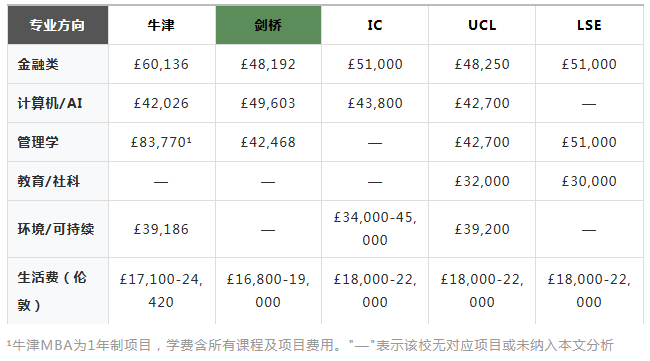Click the green 剑桥 column header
Image resolution: width=650 pixels, height=361 pixels.
tap(268, 25)
